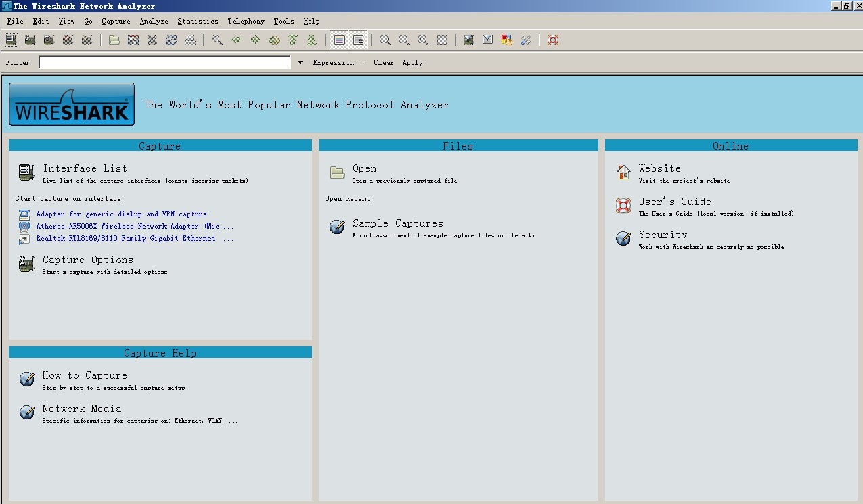Click into the Filter input field
This screenshot has height=504, width=863.
[164, 62]
